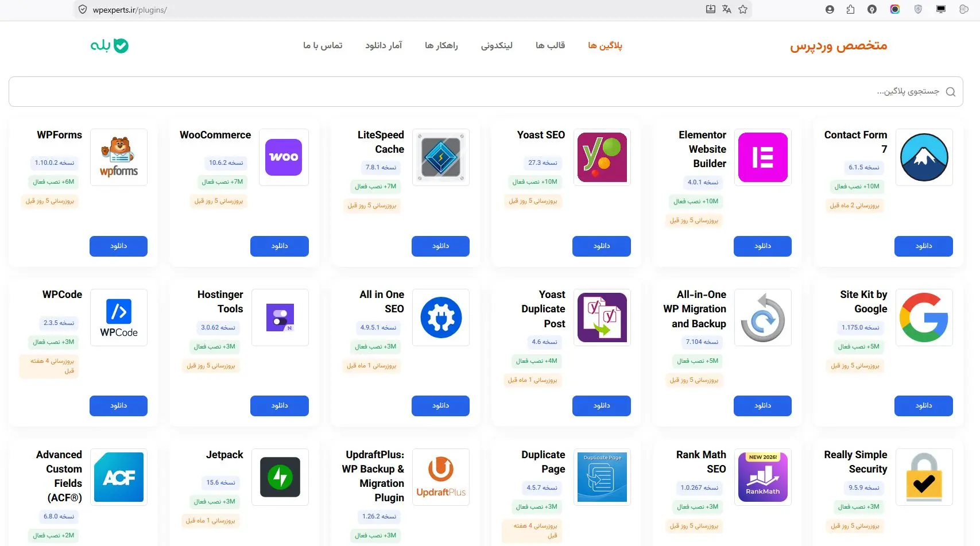This screenshot has height=546, width=980.
Task: Click the Jetpack plugin icon
Action: [280, 477]
